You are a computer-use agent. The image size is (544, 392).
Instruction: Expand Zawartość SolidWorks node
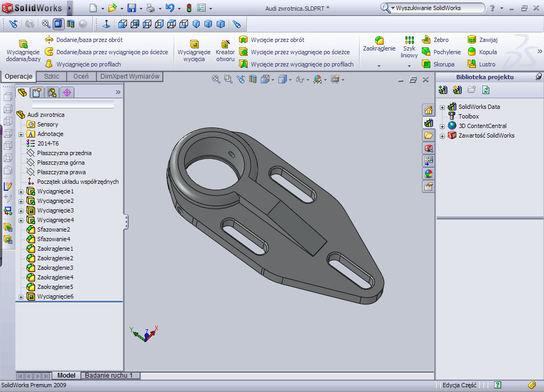pos(442,136)
